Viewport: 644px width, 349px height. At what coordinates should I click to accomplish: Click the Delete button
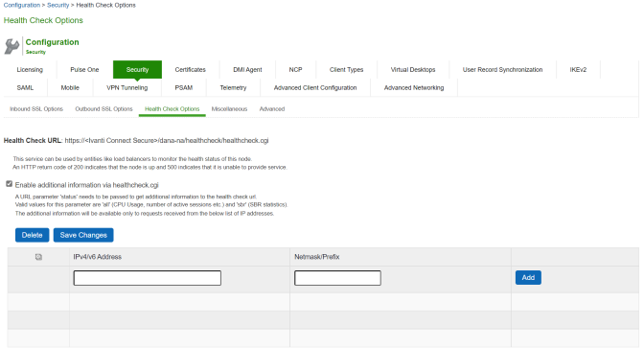[32, 235]
